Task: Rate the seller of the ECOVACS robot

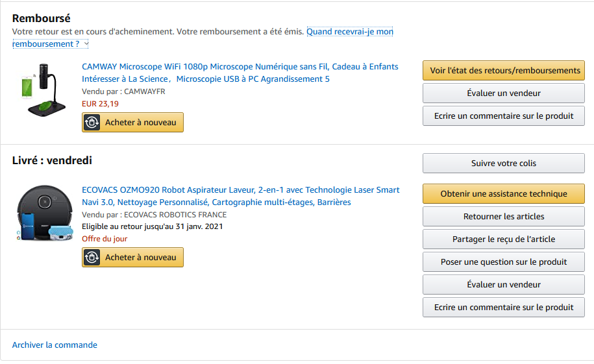Action: 504,284
